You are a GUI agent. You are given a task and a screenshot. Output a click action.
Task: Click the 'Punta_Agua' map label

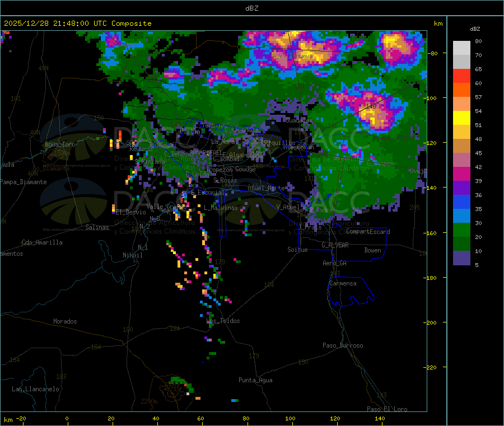pos(255,380)
